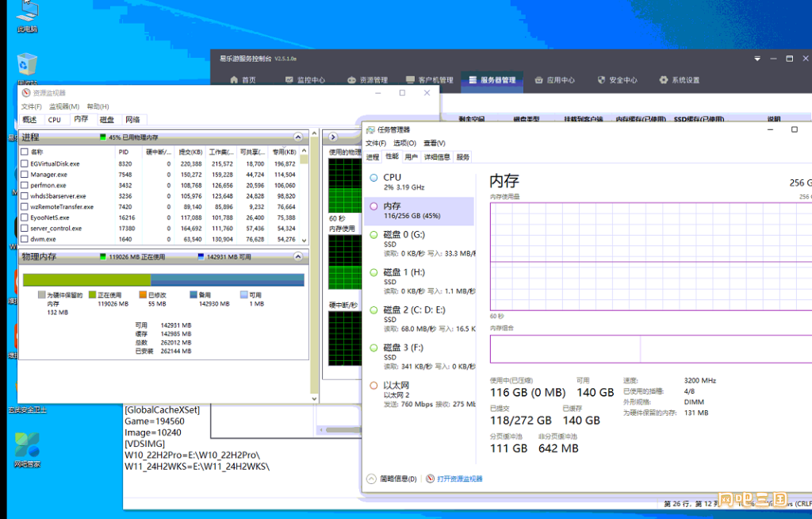The height and width of the screenshot is (519, 812).
Task: Open 监控中心 monitor icon in the console
Action: coord(289,80)
